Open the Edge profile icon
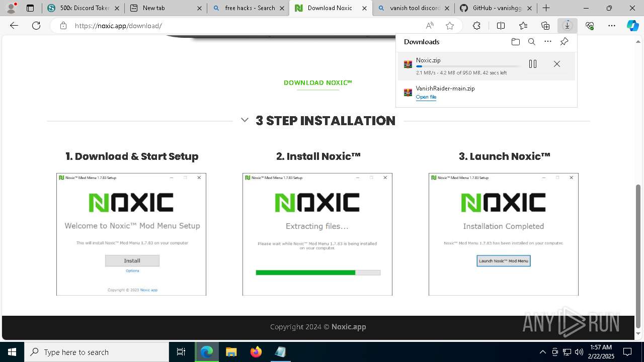This screenshot has height=362, width=644. point(11,8)
